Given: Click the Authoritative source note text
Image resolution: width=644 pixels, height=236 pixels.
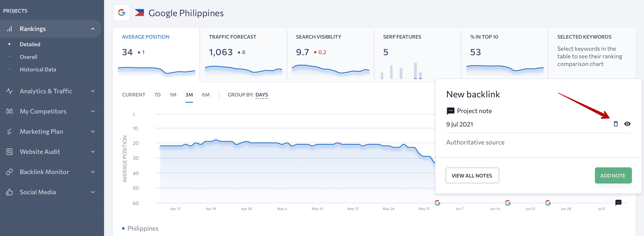Looking at the screenshot, I should click(475, 142).
